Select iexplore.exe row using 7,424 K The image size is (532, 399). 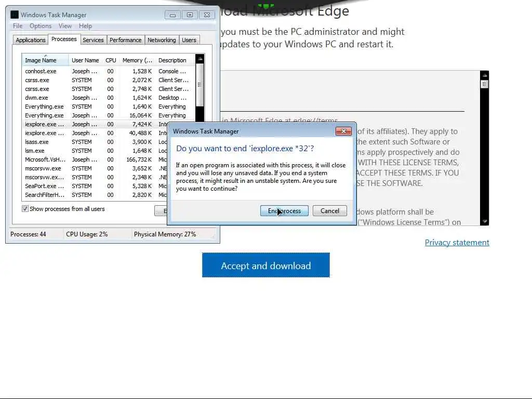[95, 124]
